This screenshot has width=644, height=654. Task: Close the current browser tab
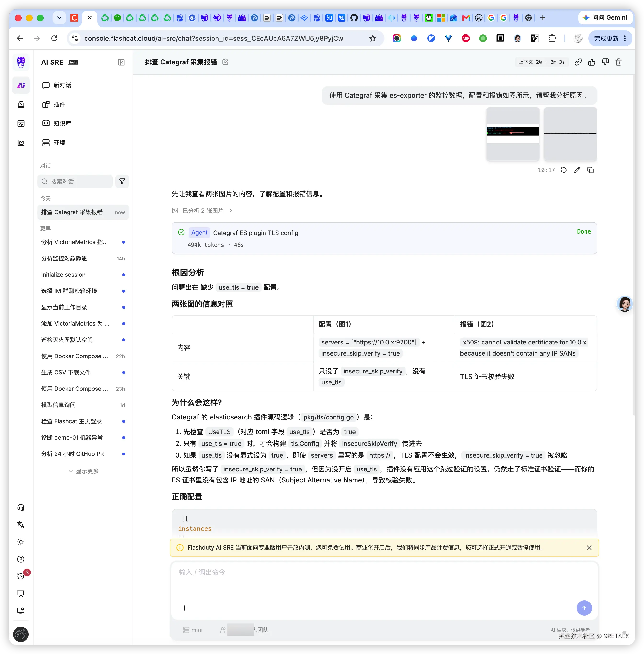click(90, 18)
